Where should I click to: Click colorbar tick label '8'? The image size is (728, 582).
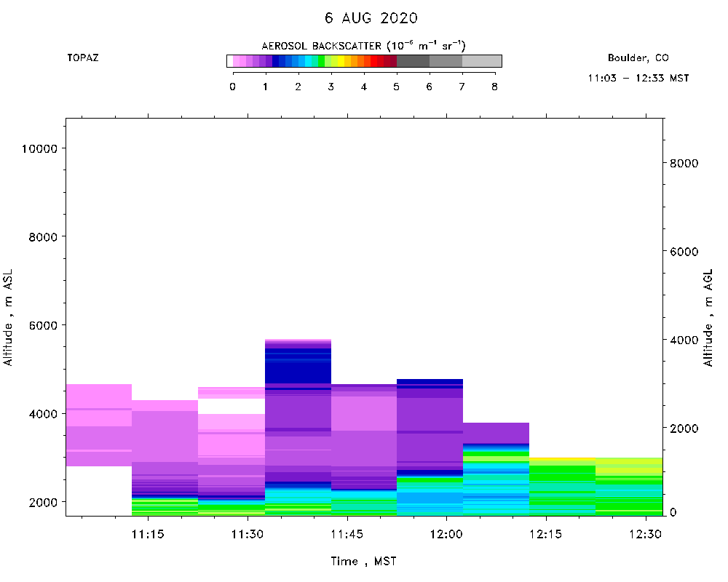click(495, 87)
